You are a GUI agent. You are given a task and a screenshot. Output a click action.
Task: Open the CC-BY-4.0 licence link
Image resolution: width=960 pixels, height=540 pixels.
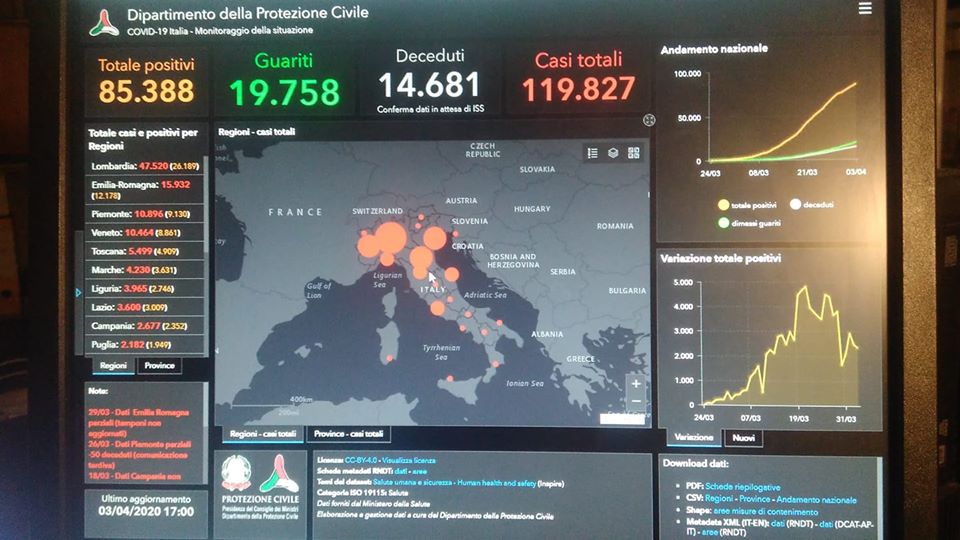[361, 460]
